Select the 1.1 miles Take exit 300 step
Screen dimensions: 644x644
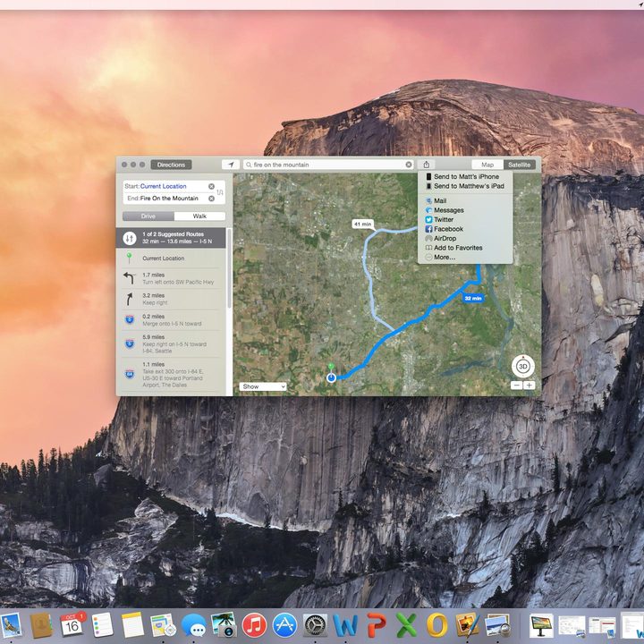tap(171, 375)
